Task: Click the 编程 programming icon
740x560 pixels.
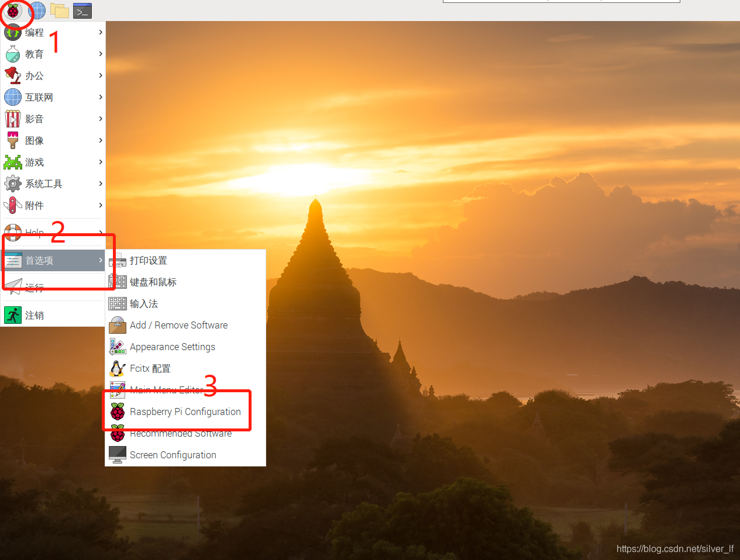Action: (x=13, y=32)
